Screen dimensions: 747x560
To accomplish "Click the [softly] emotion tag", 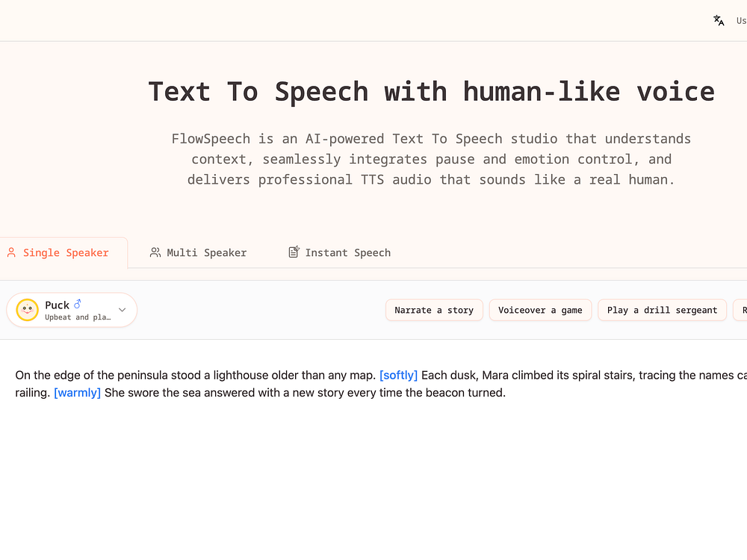I will pyautogui.click(x=398, y=376).
